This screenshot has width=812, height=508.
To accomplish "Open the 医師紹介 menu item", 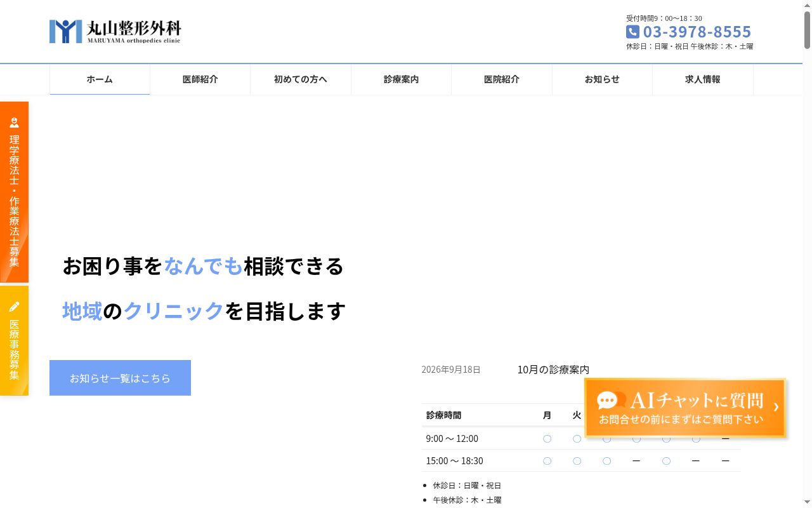I will coord(200,79).
